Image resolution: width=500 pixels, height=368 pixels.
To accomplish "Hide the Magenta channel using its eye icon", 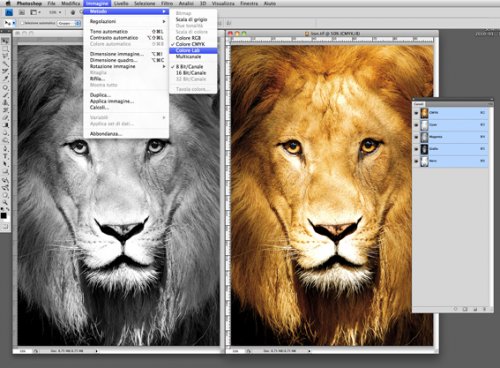I will 416,137.
